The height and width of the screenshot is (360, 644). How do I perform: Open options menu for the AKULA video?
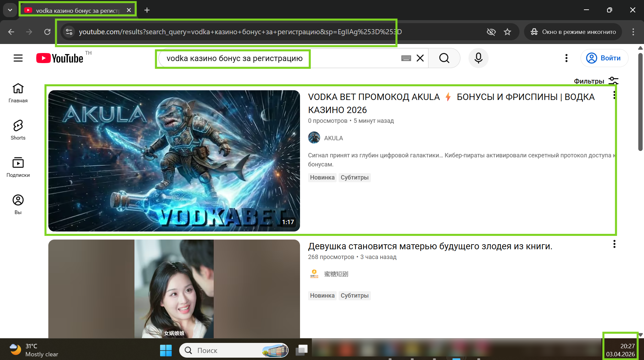point(614,95)
